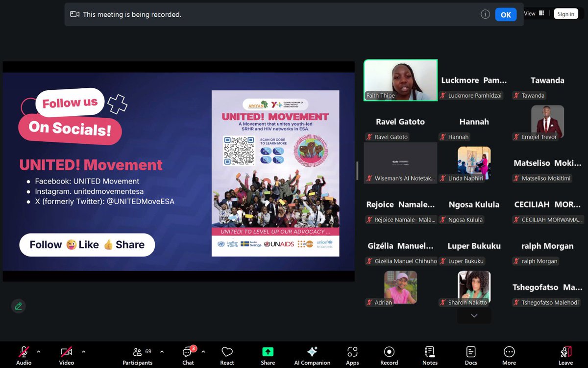
Task: Open the Chat panel
Action: tap(188, 354)
